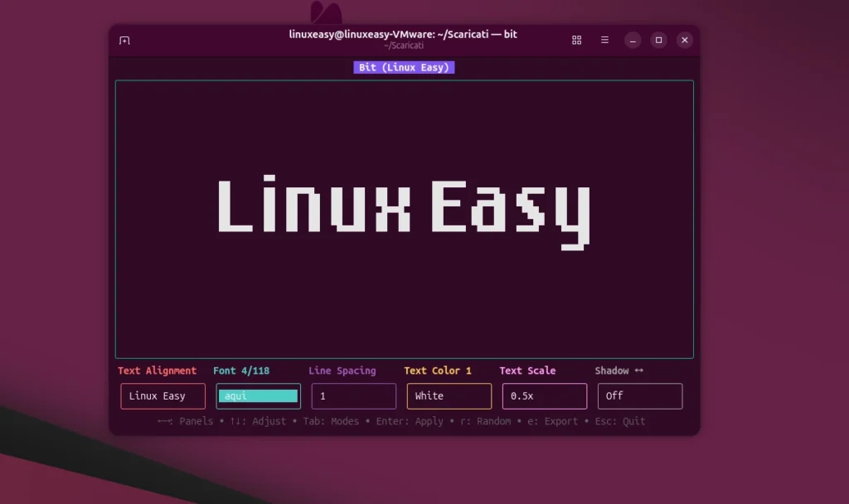Open the terminal hamburger menu

(604, 39)
